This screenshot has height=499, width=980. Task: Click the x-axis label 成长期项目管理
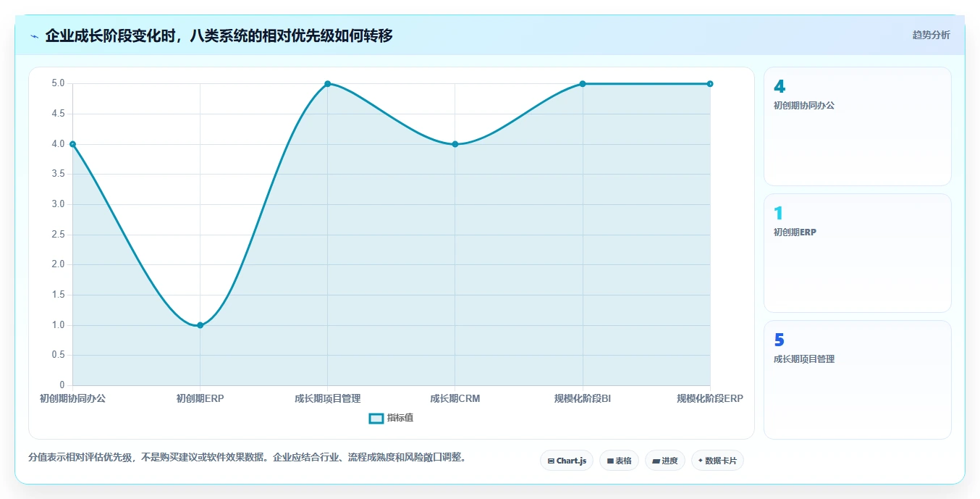[328, 398]
